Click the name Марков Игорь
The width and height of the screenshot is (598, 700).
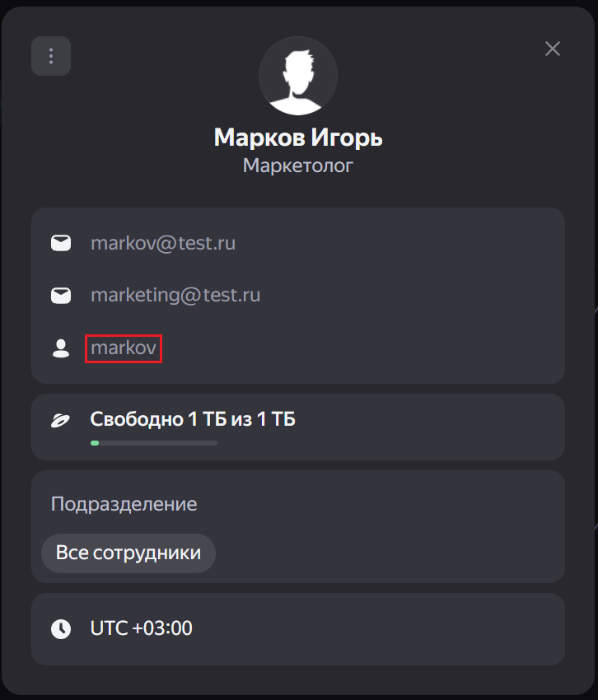(298, 138)
